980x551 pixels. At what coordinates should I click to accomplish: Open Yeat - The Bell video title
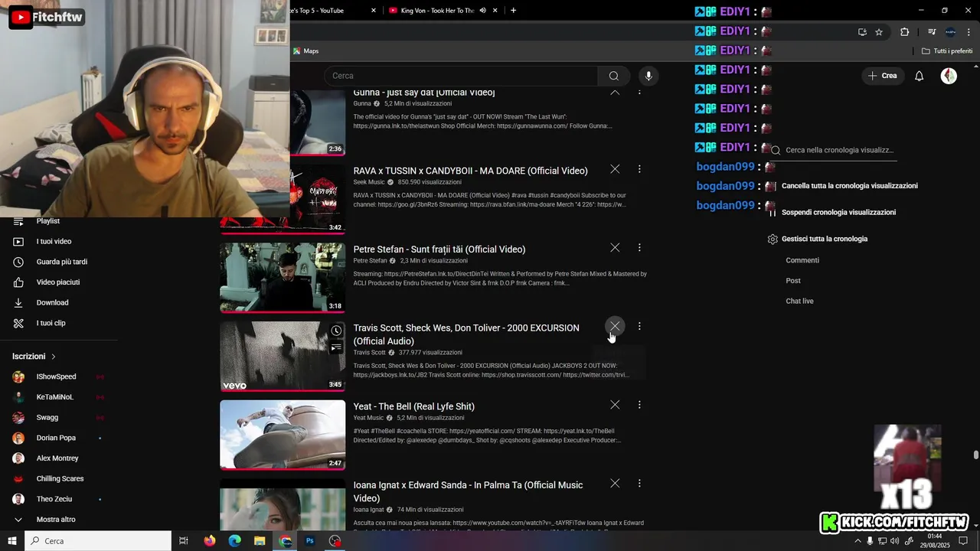(413, 406)
